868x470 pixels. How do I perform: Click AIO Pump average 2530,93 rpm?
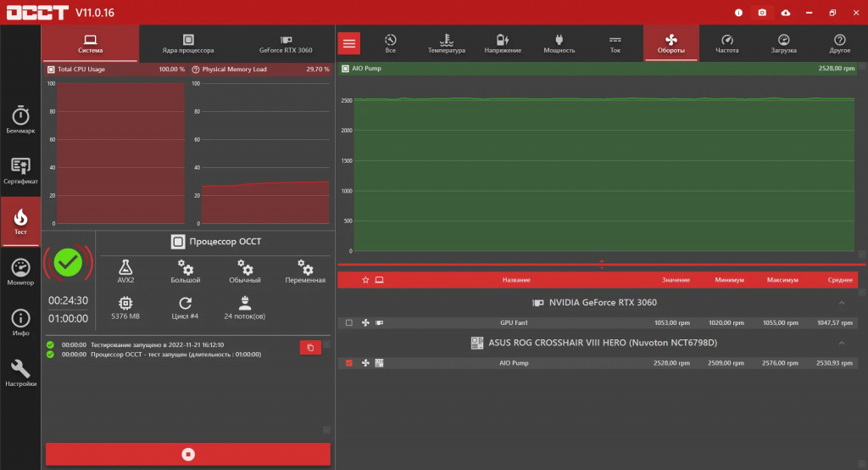tap(834, 363)
